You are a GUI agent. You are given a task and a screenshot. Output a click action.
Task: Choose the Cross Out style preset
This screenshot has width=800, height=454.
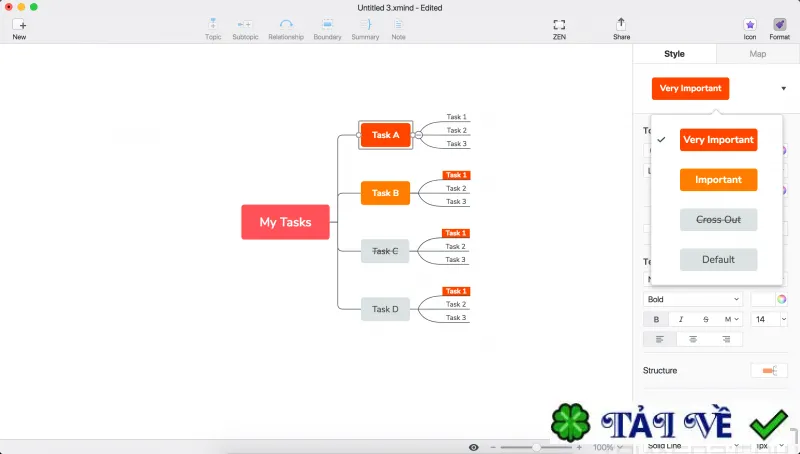[x=718, y=219]
